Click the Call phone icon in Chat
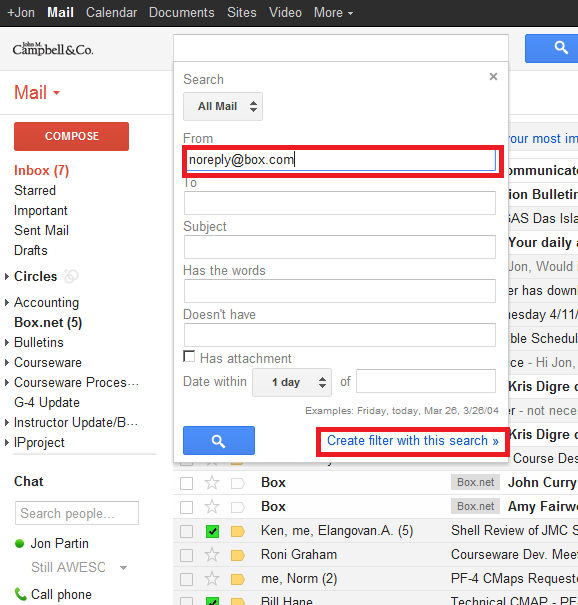Image resolution: width=578 pixels, height=605 pixels. pyautogui.click(x=20, y=594)
